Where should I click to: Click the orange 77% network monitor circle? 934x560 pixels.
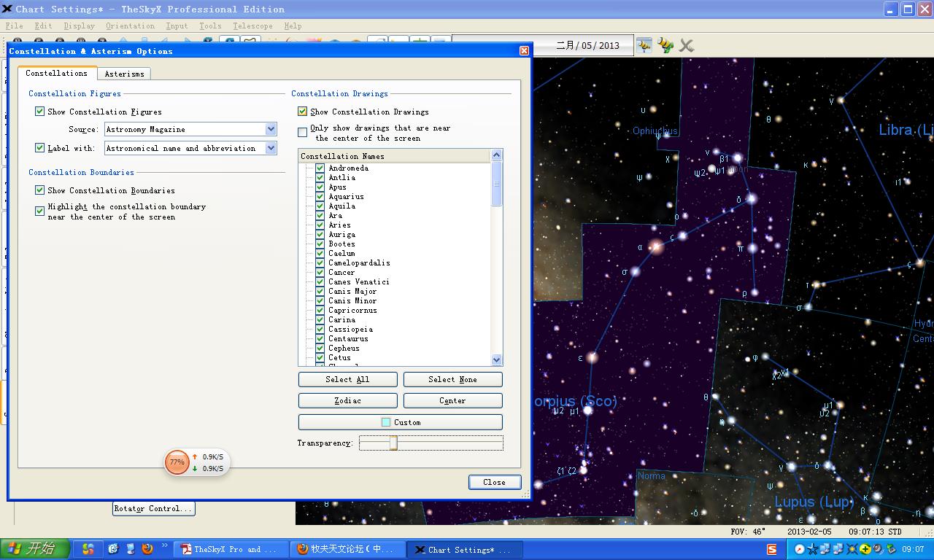click(x=177, y=462)
